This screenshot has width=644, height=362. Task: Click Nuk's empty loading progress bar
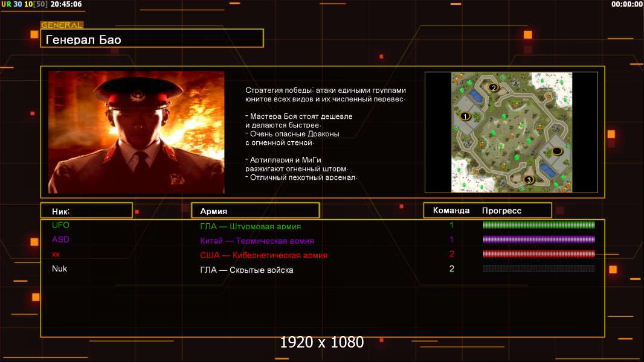point(539,268)
